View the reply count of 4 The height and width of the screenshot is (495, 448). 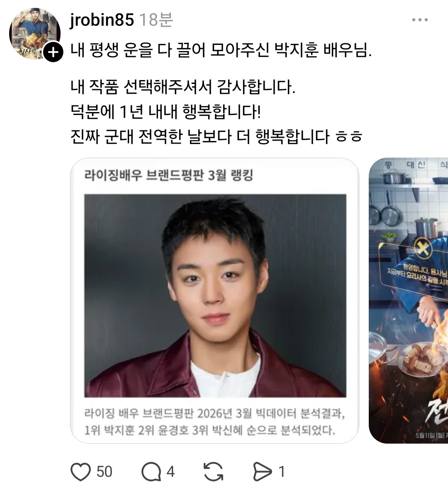click(170, 472)
